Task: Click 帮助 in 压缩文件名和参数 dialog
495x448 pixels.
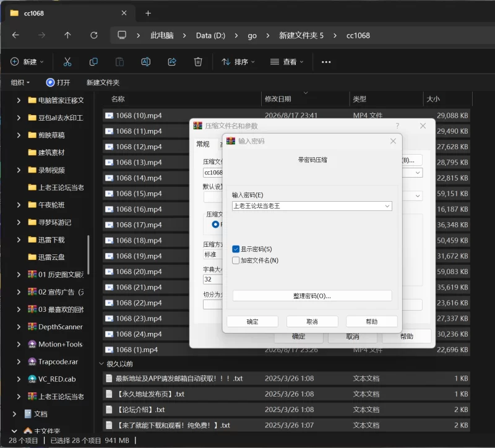Action: point(407,337)
